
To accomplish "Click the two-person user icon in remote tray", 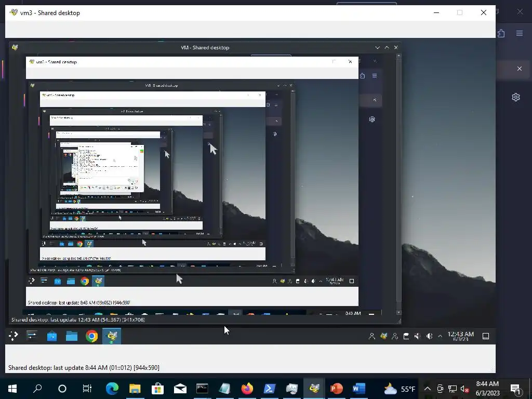I will click(395, 336).
